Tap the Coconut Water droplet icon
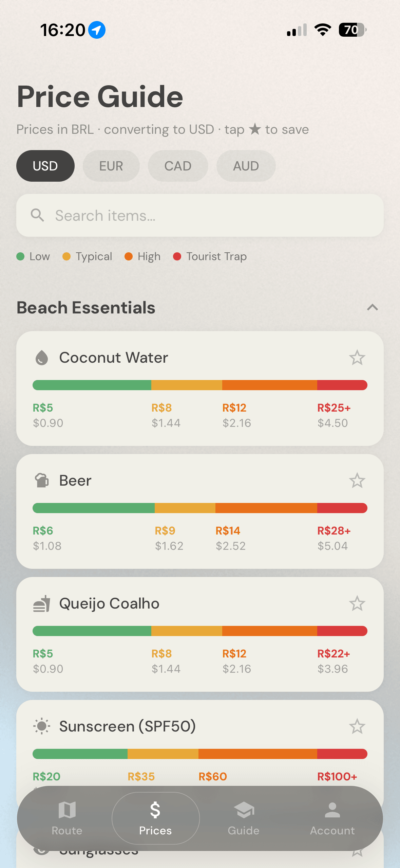 click(42, 358)
